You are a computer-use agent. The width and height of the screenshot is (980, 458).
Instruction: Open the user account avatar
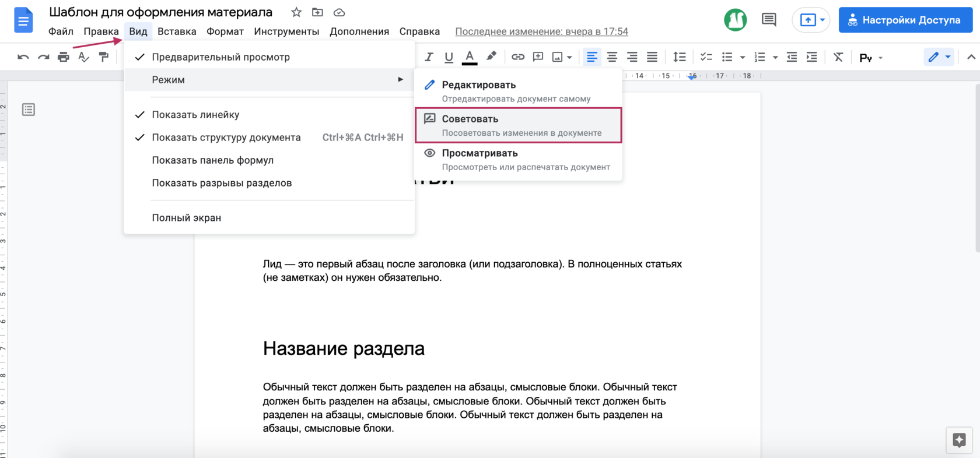point(735,20)
